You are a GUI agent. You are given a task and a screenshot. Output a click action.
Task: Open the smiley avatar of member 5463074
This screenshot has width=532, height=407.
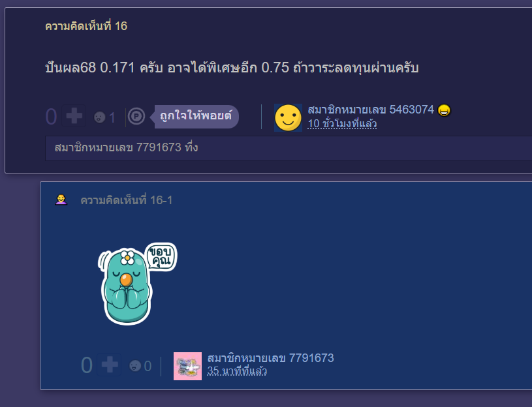(x=288, y=117)
